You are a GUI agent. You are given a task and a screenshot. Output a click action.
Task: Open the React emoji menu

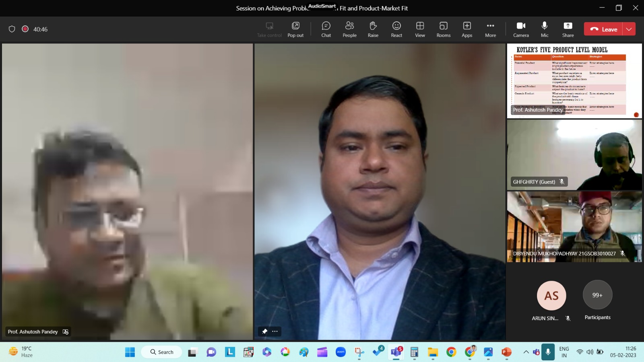coord(396,29)
